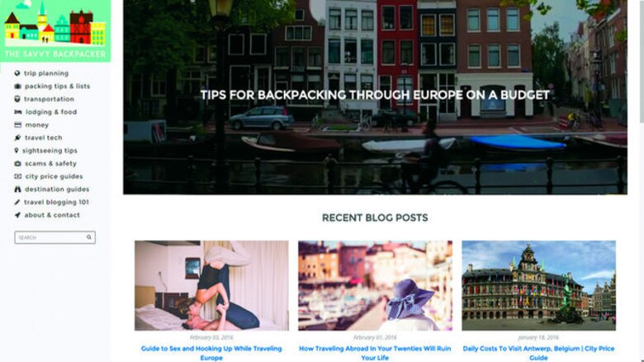Click the bus icon beside transportation
This screenshot has width=644, height=362.
pos(17,99)
